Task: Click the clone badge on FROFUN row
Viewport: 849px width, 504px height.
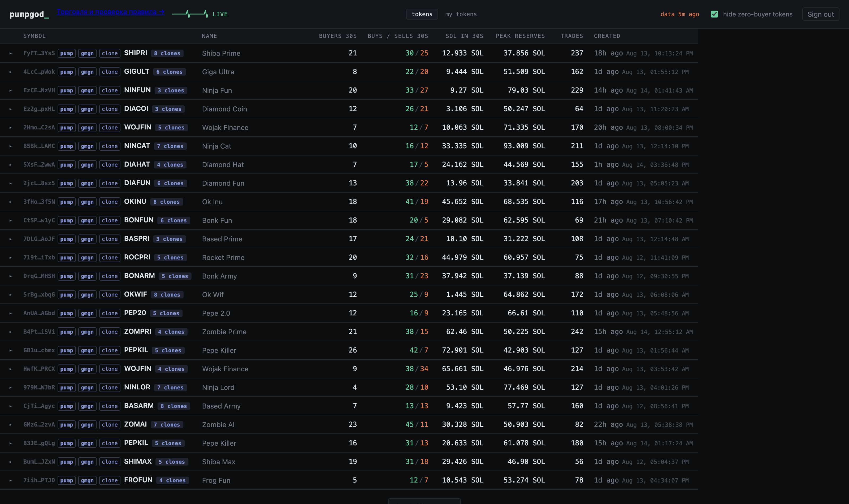Action: [110, 480]
